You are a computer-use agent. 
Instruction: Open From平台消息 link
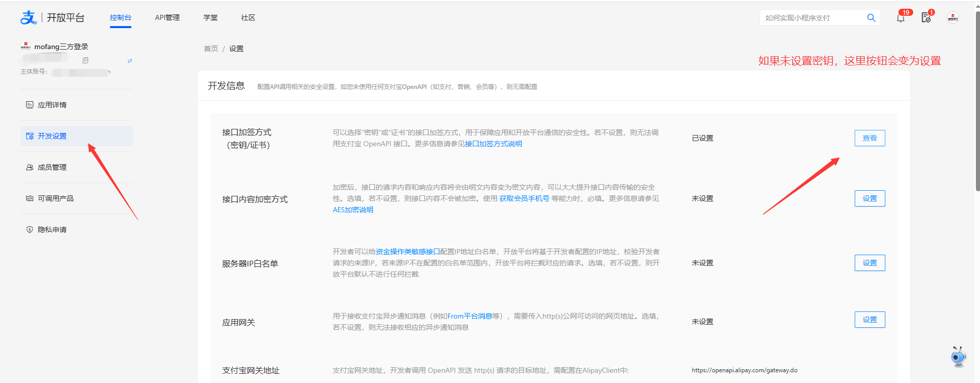(x=470, y=316)
